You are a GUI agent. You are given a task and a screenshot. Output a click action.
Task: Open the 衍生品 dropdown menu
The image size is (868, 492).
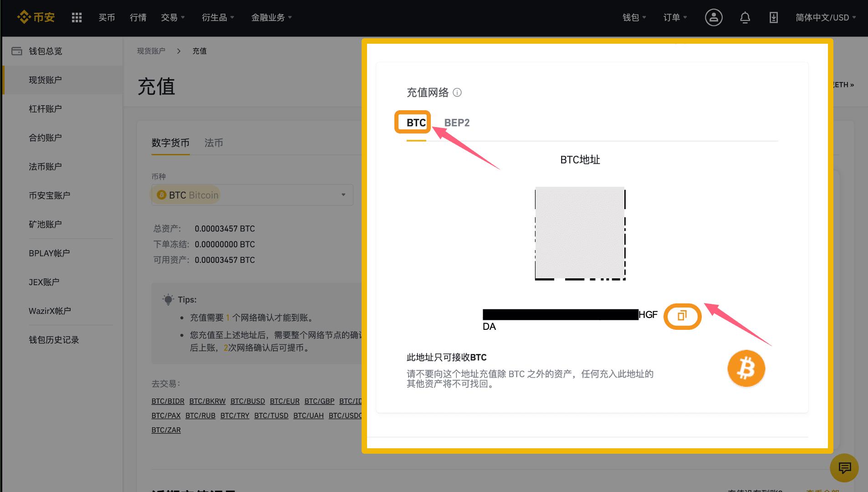[218, 17]
